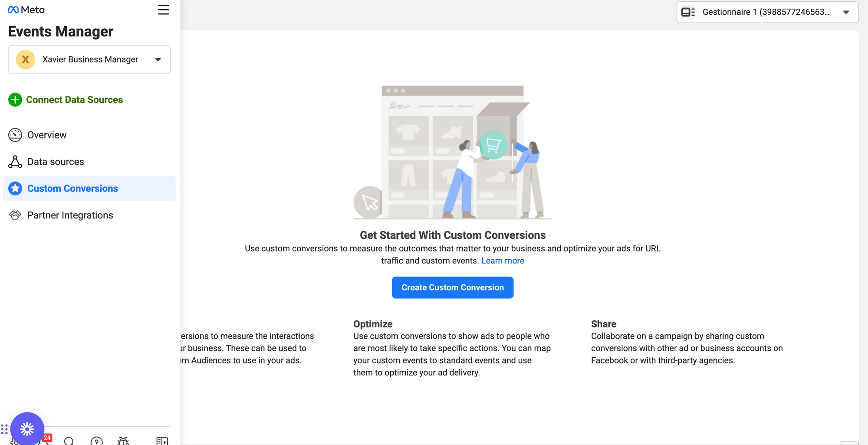Open Partner Integrations
868x445 pixels.
tap(70, 215)
